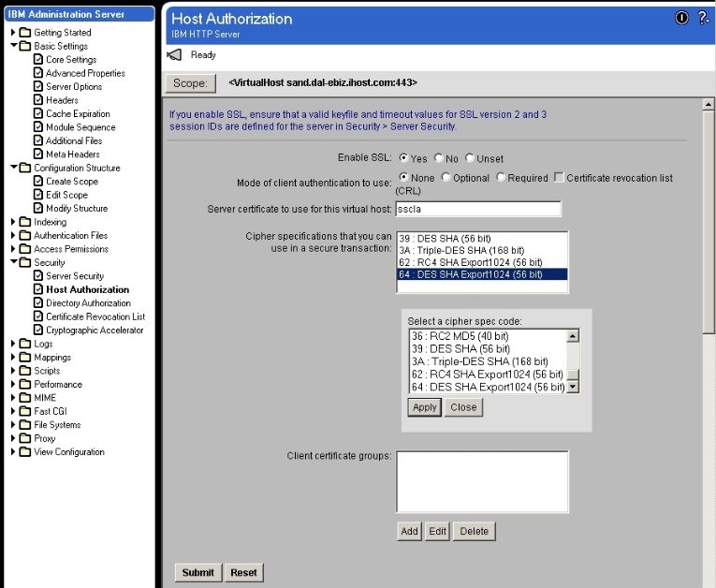Image resolution: width=716 pixels, height=588 pixels.
Task: Click Additional Files page icon
Action: [x=38, y=140]
